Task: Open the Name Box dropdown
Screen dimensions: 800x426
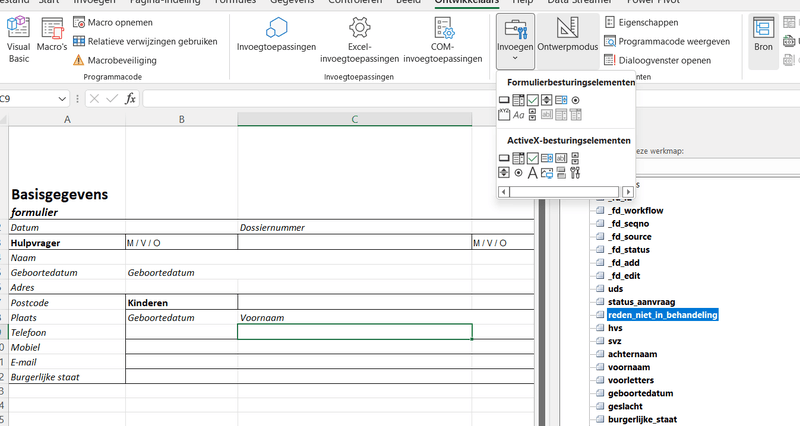Action: 62,99
